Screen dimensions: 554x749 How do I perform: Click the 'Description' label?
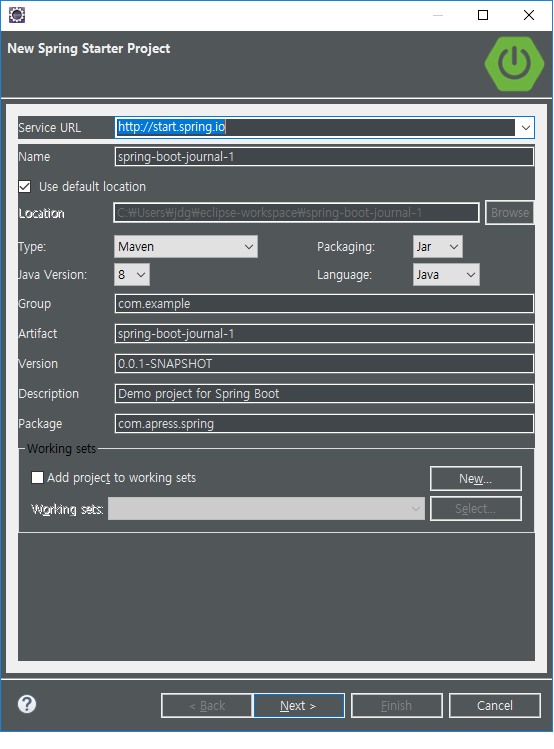pos(49,394)
